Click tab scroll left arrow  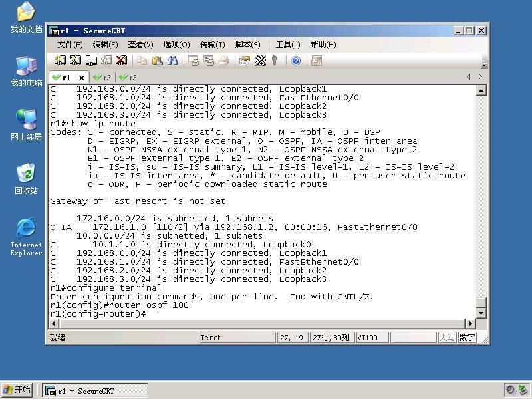click(x=469, y=76)
